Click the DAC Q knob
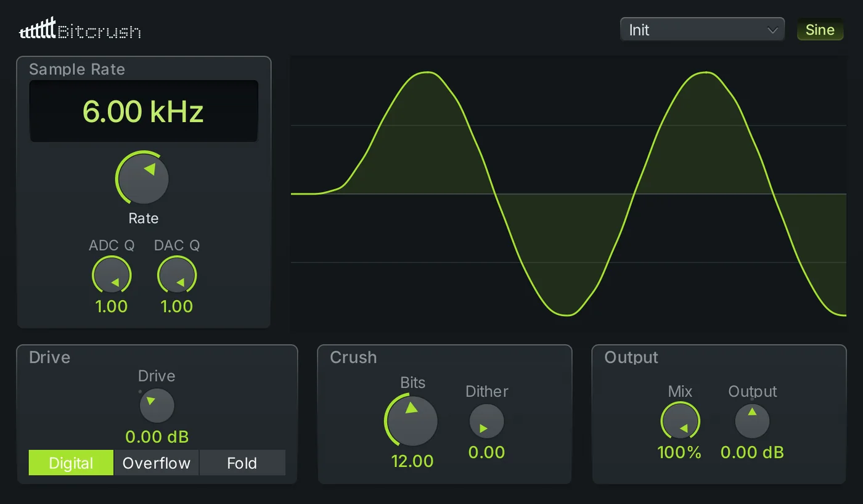863x504 pixels. point(177,275)
